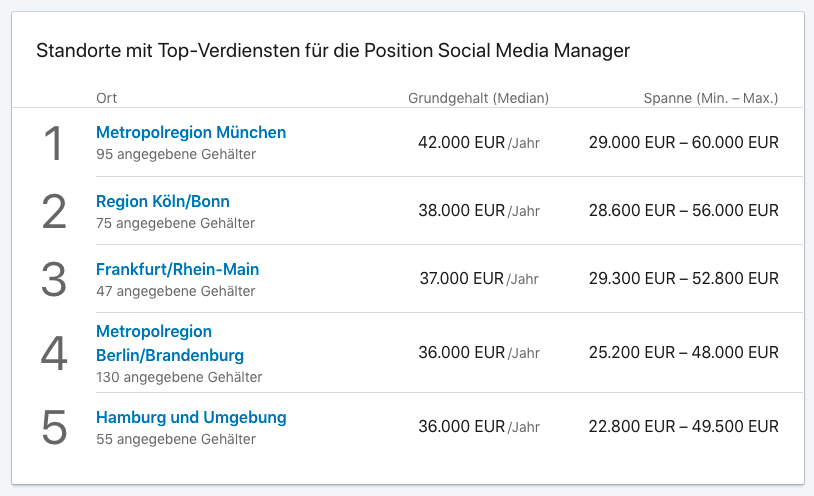This screenshot has height=496, width=814.
Task: Click the rank number 1
Action: tap(54, 143)
